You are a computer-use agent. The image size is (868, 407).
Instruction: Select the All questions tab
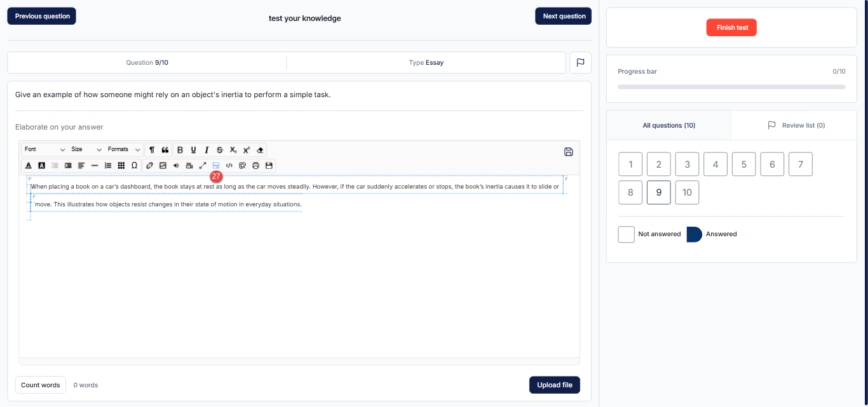pos(668,126)
